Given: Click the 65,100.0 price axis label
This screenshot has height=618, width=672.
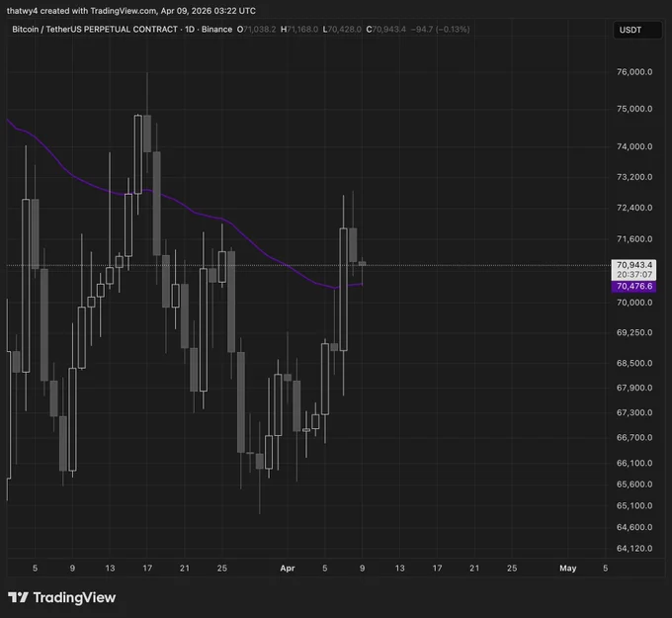Looking at the screenshot, I should 634,505.
